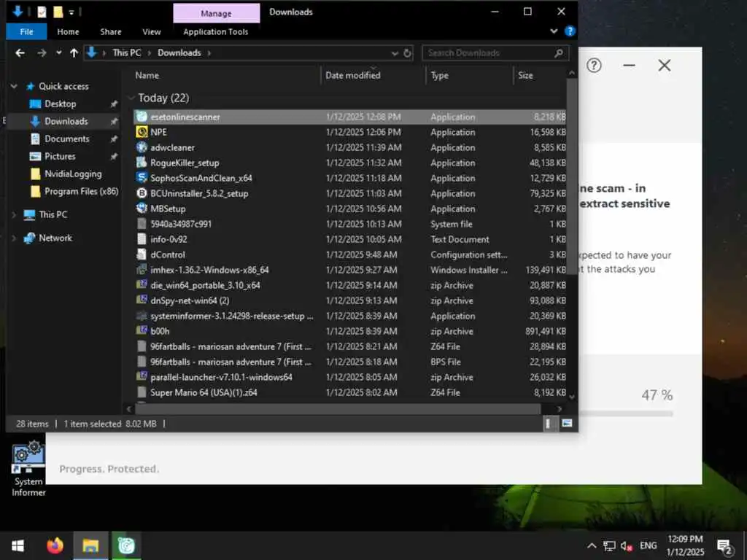The height and width of the screenshot is (560, 747).
Task: Click the dnSpy-net-win64 (2) zip icon
Action: 142,300
